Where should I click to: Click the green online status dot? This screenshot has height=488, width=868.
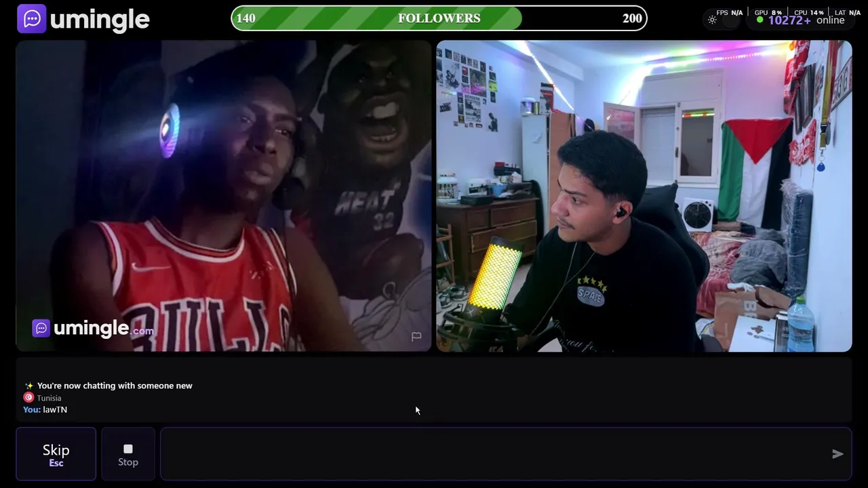[x=759, y=20]
